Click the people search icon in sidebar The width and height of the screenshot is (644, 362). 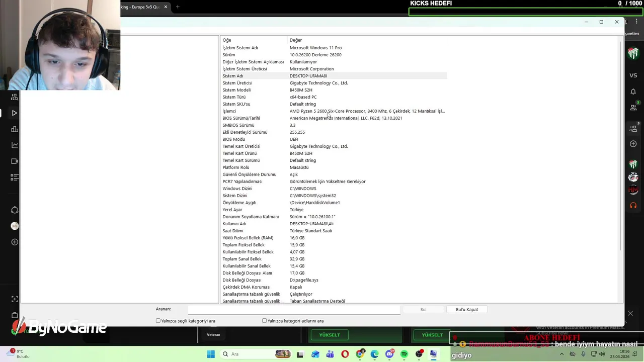pos(15,97)
